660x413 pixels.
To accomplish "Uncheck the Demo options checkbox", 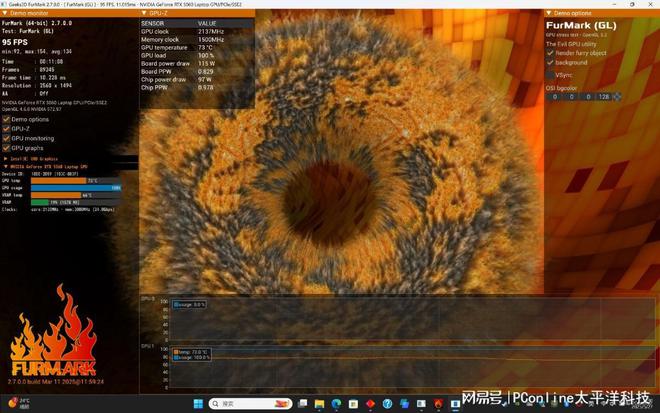I will [6, 119].
